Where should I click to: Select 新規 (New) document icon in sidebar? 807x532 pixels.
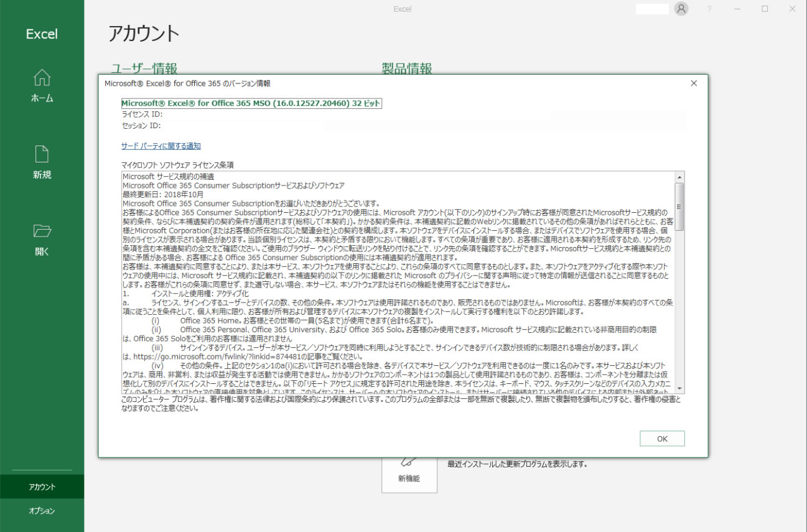pyautogui.click(x=42, y=154)
